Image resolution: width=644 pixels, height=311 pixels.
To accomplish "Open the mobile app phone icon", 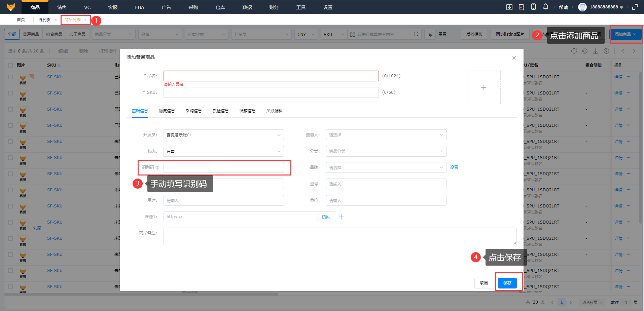I will (x=533, y=7).
